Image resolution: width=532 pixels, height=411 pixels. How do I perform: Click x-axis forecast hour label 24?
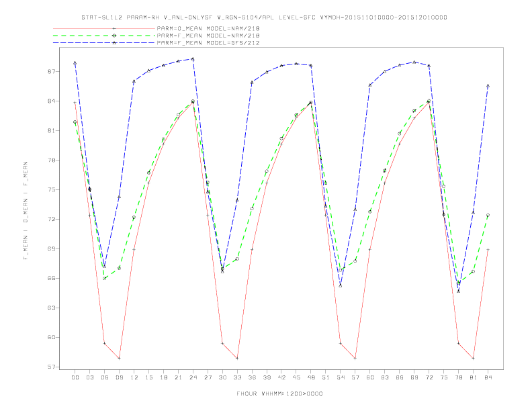193,377
